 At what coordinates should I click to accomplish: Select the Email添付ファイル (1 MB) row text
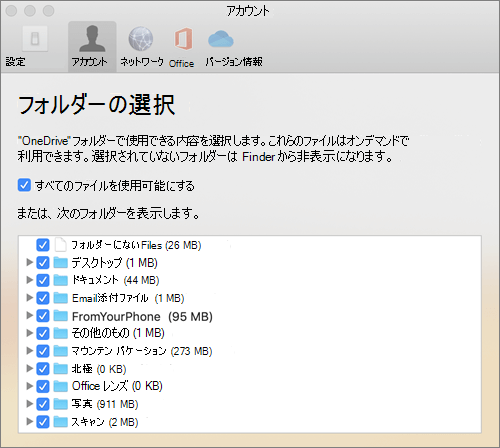pos(128,298)
